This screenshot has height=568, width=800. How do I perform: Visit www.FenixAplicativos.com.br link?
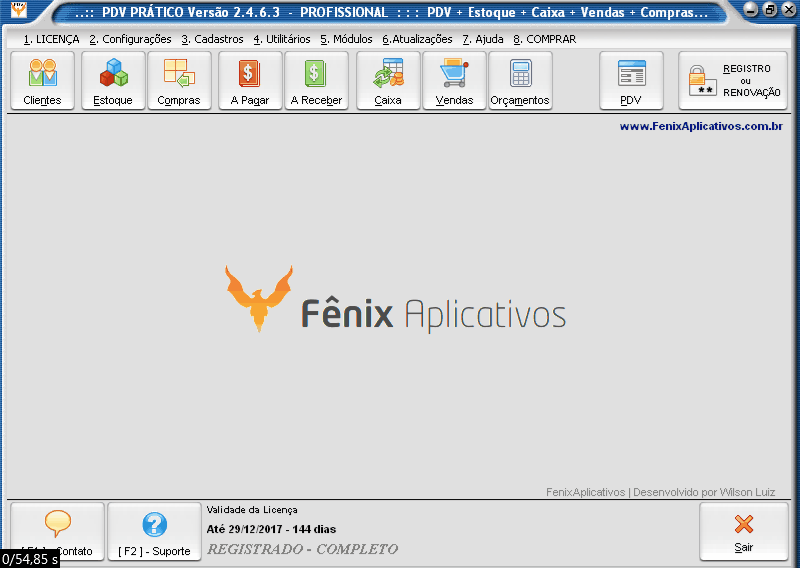click(x=701, y=126)
